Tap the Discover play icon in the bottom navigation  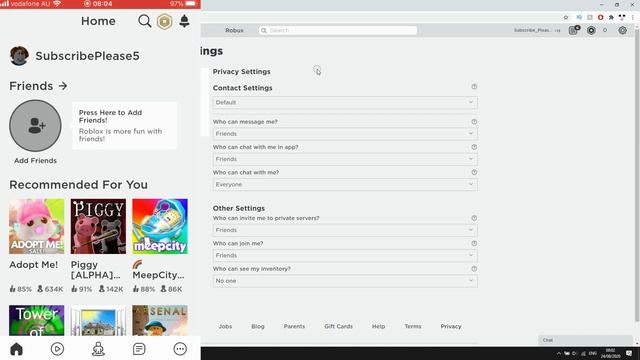point(57,349)
